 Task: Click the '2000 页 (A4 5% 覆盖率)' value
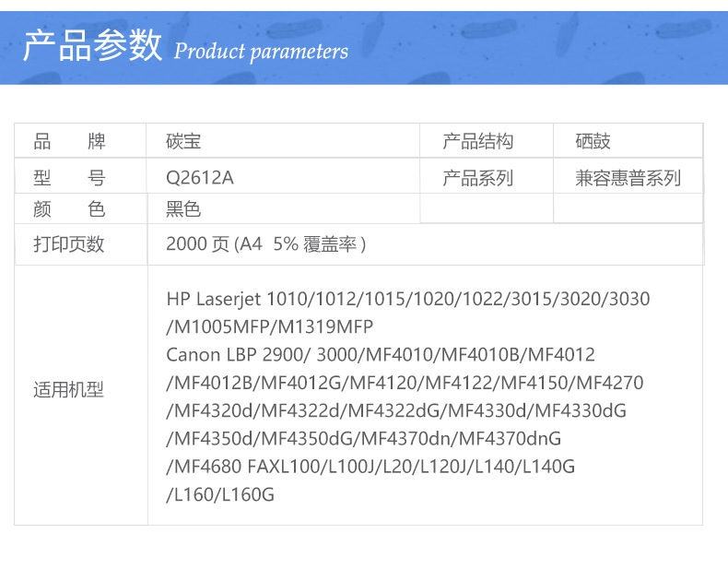(x=266, y=244)
